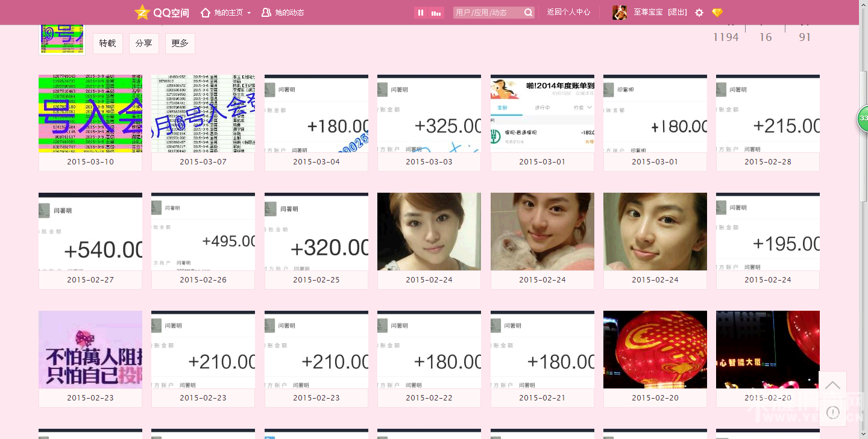Click the back-to-top chevron arrow

point(832,385)
